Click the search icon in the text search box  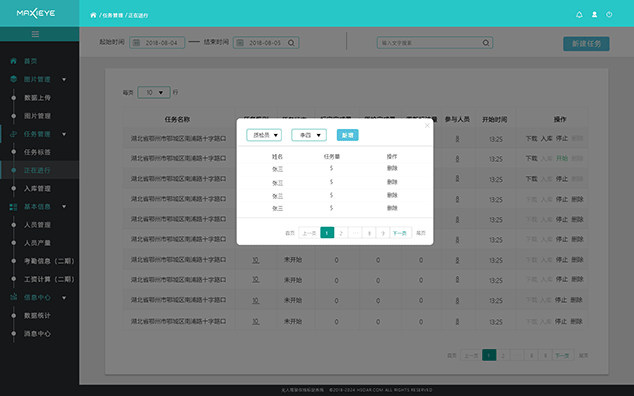(x=486, y=42)
